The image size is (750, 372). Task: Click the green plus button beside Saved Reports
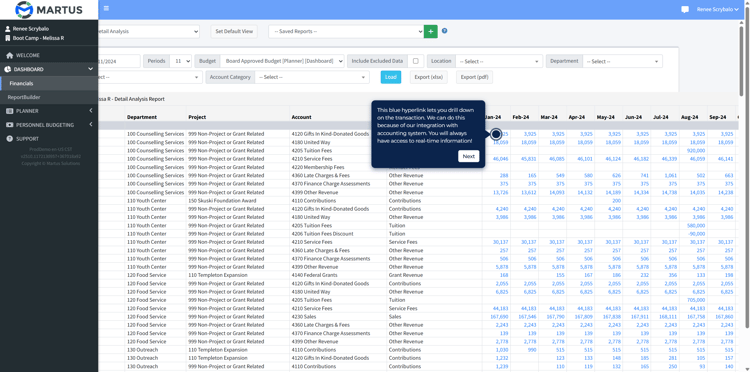[430, 32]
